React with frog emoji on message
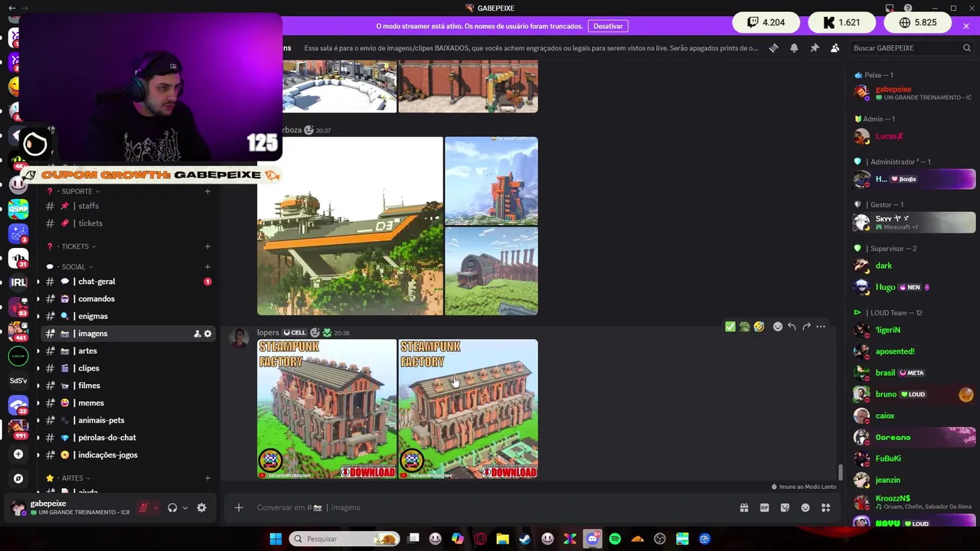The width and height of the screenshot is (980, 551). [744, 327]
